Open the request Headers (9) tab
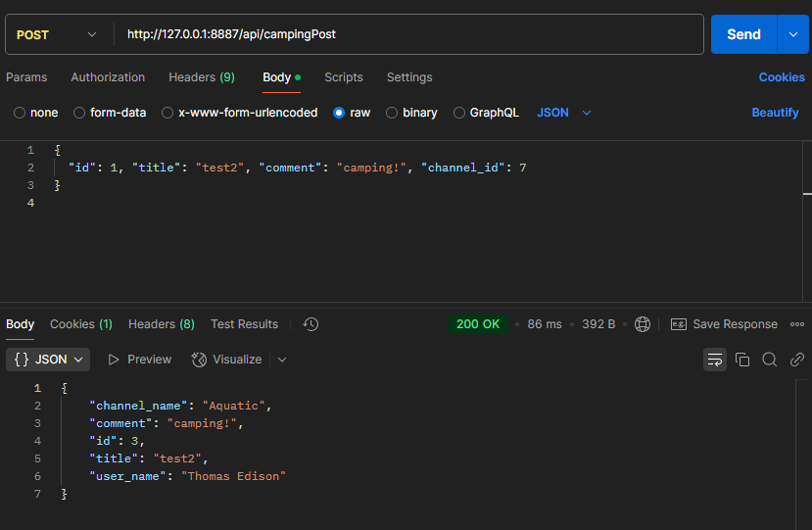Image resolution: width=812 pixels, height=530 pixels. (x=202, y=77)
